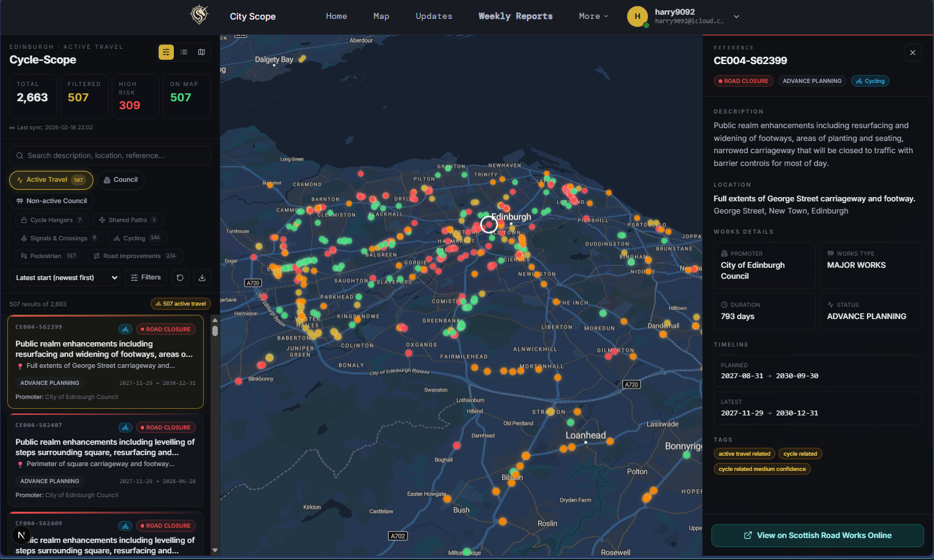Screen dimensions: 934x560
Task: Click the harry9092 profile avatar
Action: pyautogui.click(x=638, y=16)
